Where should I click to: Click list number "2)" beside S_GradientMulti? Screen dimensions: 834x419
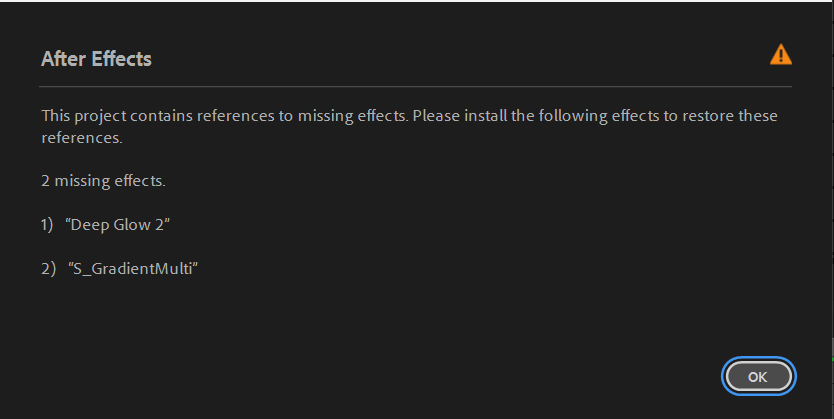[x=48, y=269]
